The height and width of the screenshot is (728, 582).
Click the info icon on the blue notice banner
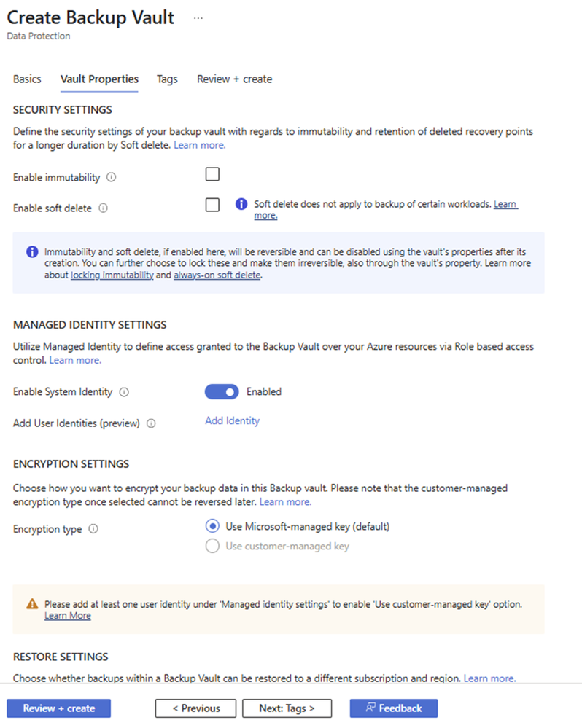pyautogui.click(x=31, y=251)
